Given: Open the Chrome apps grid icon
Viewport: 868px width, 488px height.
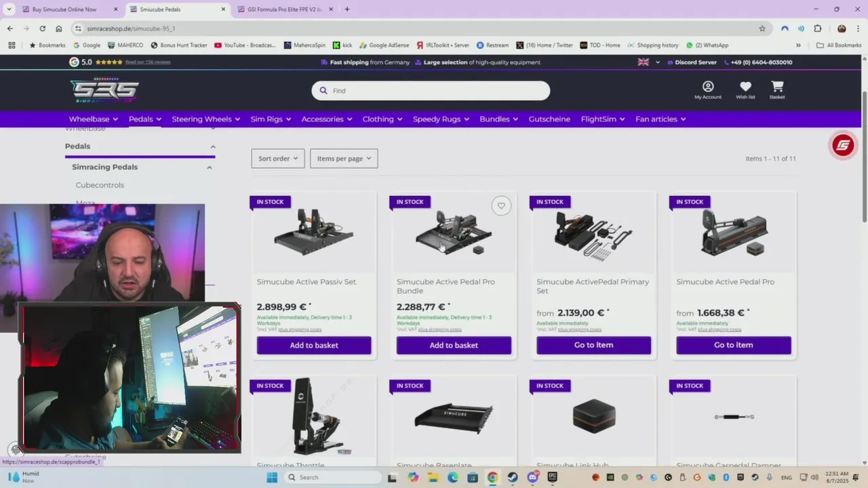Looking at the screenshot, I should coord(12,45).
